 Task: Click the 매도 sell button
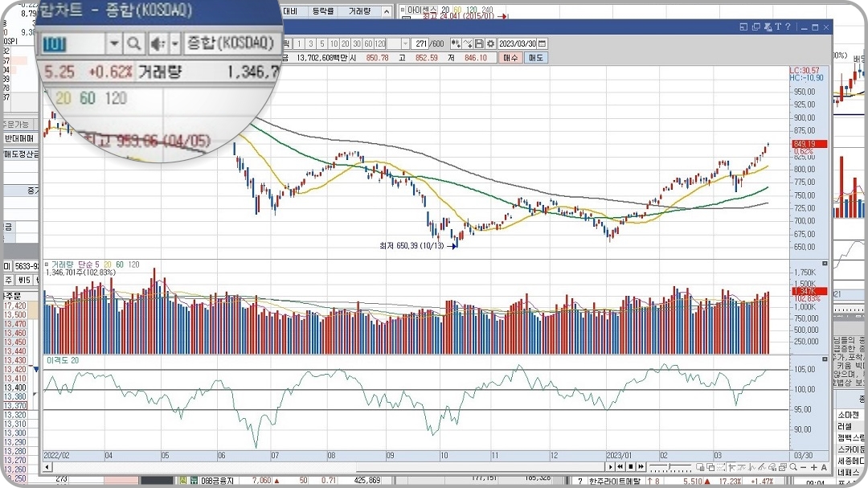point(536,58)
